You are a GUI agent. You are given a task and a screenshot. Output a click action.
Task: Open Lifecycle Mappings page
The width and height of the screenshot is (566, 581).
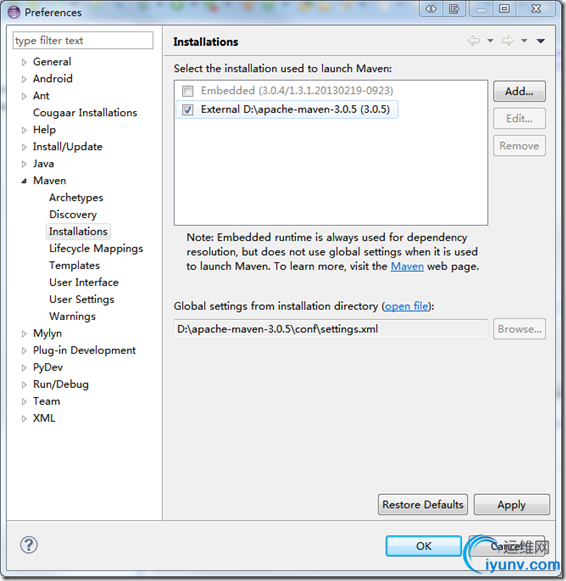pyautogui.click(x=96, y=249)
